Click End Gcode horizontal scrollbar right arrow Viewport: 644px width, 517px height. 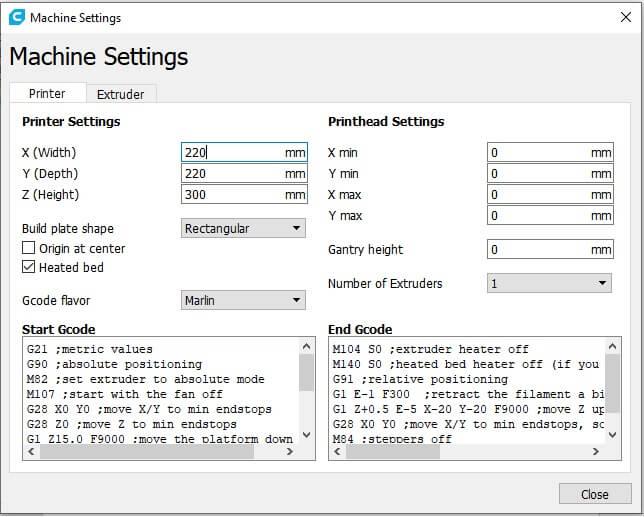point(597,452)
